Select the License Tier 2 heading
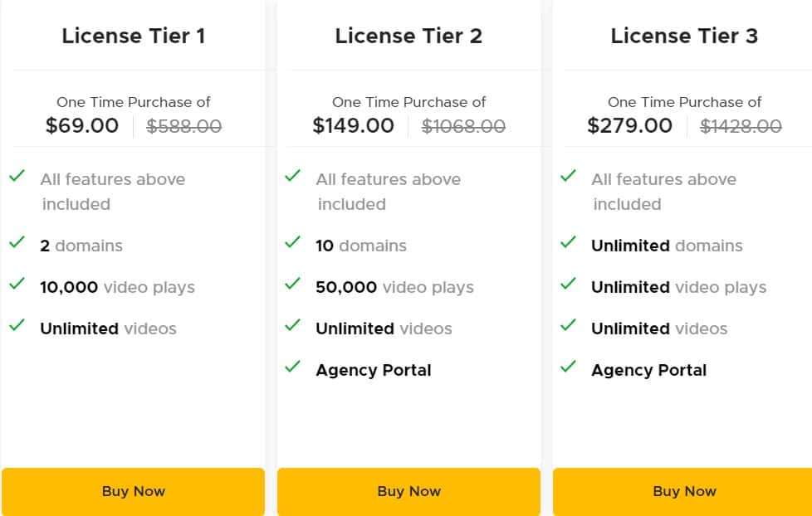This screenshot has width=812, height=516. click(x=408, y=36)
